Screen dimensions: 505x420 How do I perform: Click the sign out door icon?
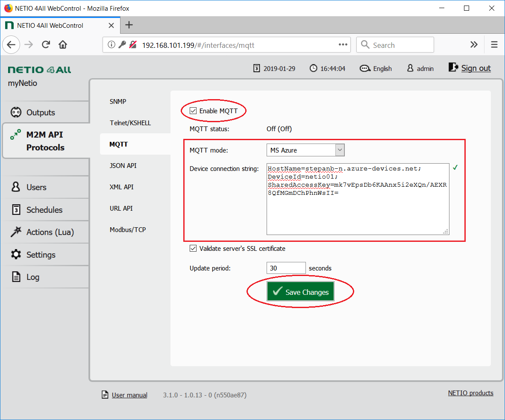[453, 68]
